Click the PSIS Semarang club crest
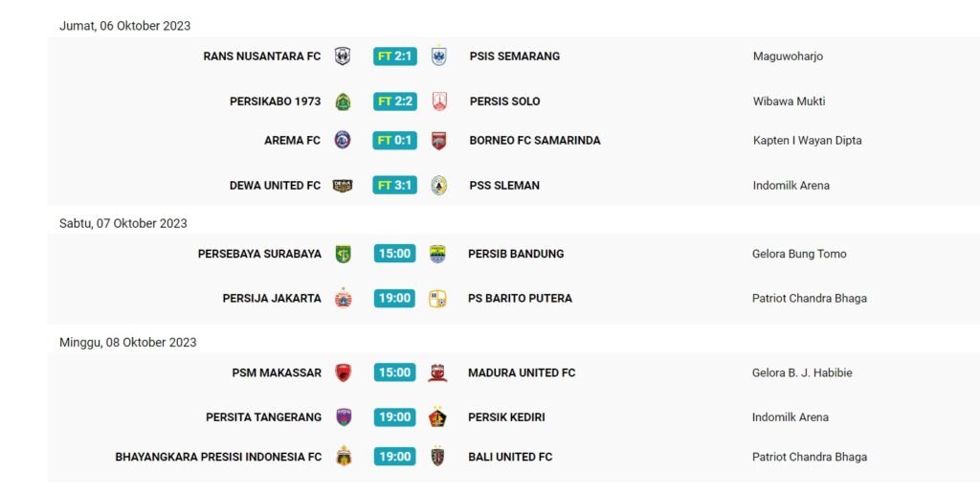The height and width of the screenshot is (495, 980). pos(439,56)
